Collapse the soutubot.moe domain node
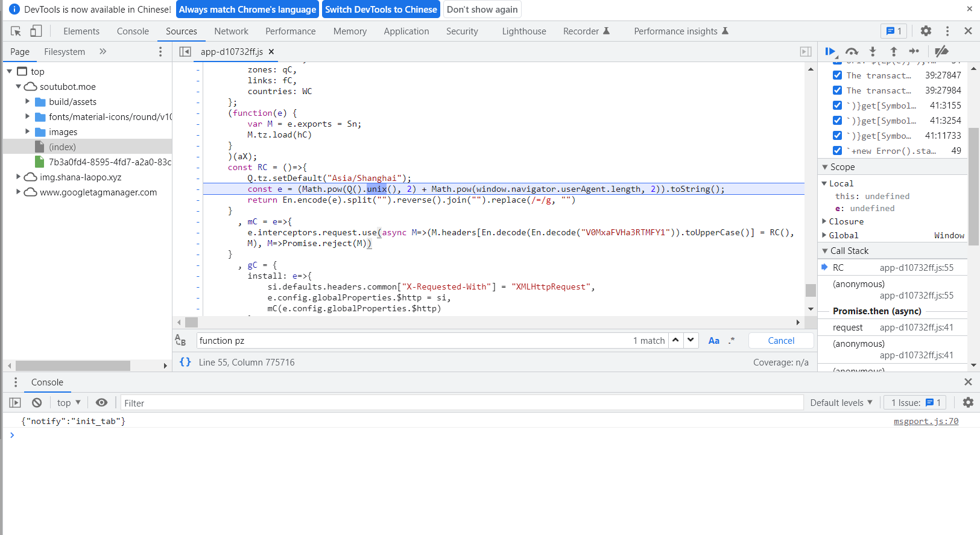 (x=18, y=86)
